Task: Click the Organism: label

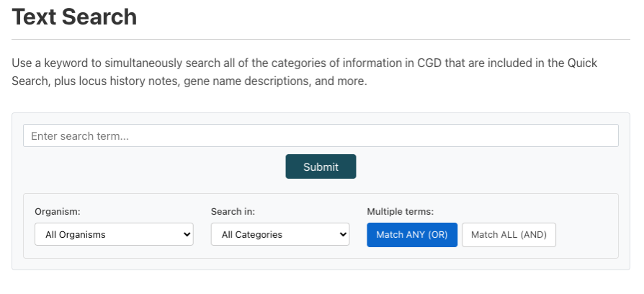Action: pyautogui.click(x=58, y=212)
